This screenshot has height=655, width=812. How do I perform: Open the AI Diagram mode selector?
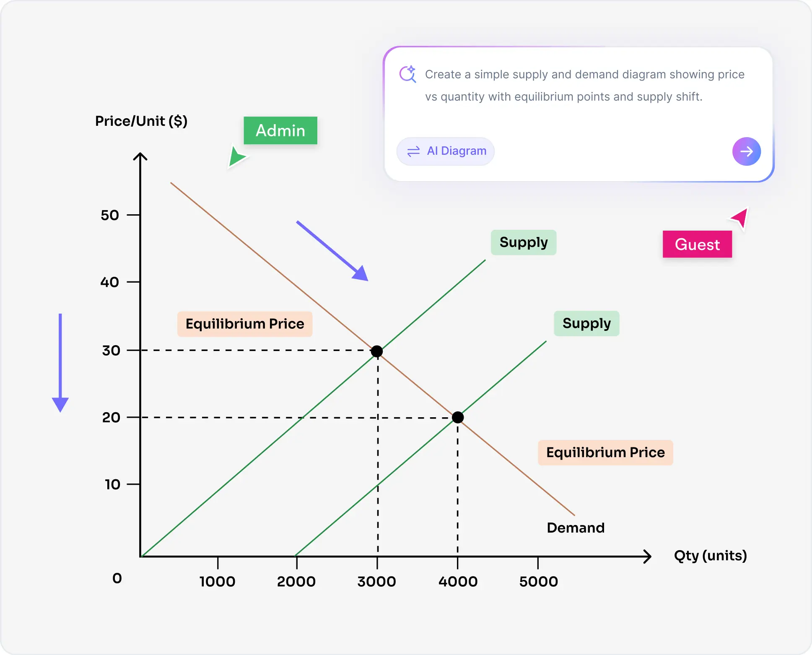445,151
